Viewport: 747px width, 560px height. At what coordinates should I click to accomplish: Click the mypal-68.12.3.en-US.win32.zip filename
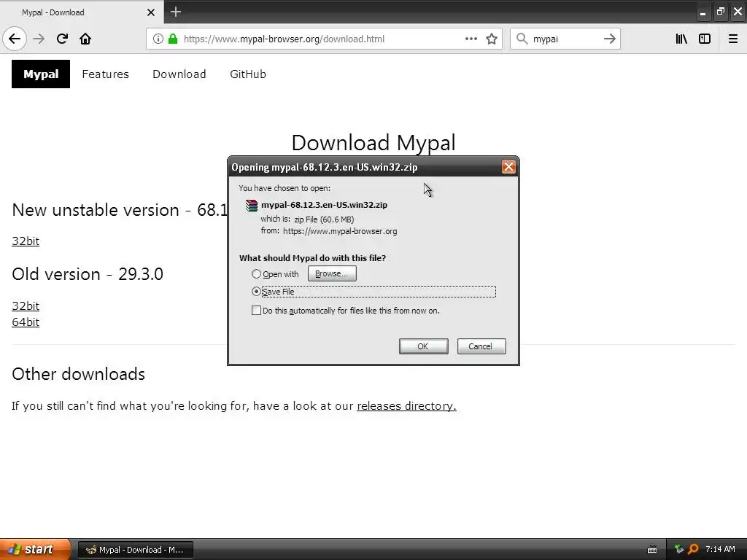tap(324, 205)
